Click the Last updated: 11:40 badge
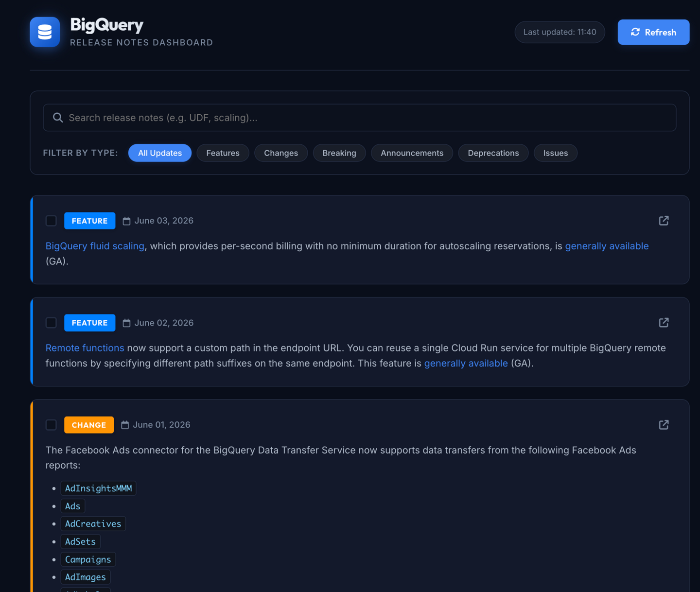The height and width of the screenshot is (592, 700). pyautogui.click(x=560, y=32)
